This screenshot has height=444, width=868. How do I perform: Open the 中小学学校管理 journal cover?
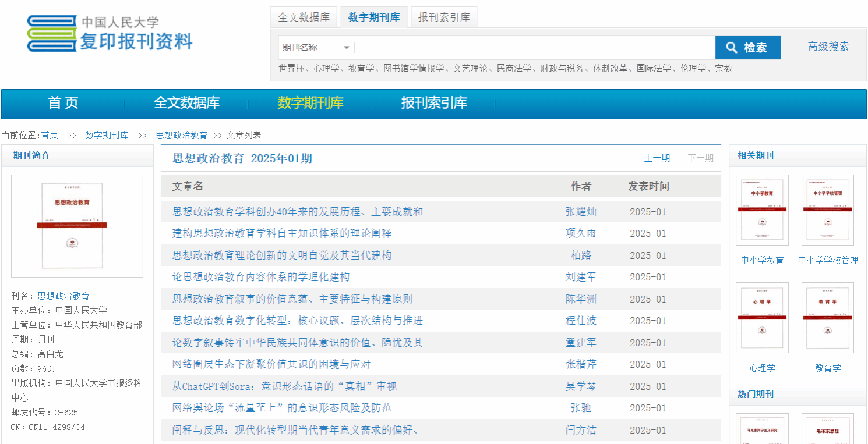827,209
